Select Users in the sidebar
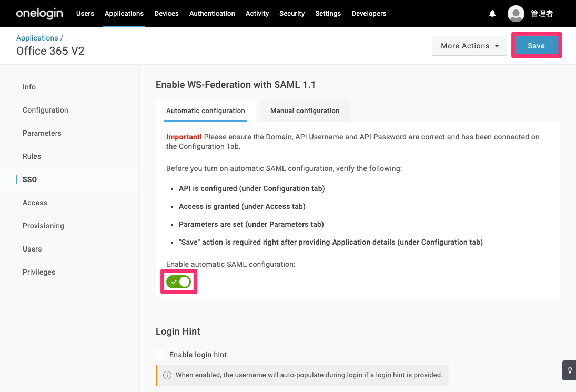The height and width of the screenshot is (392, 576). tap(32, 249)
